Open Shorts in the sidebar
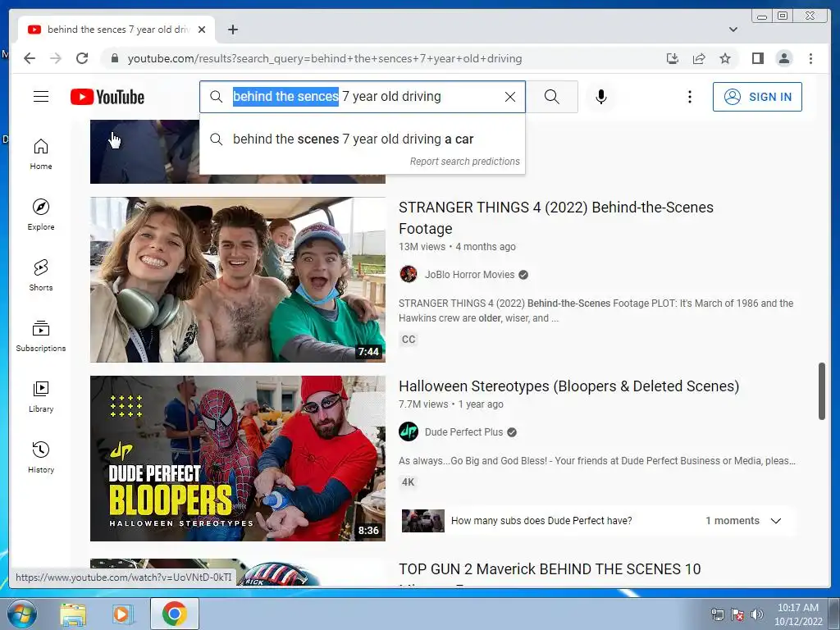The image size is (840, 630). [x=41, y=276]
